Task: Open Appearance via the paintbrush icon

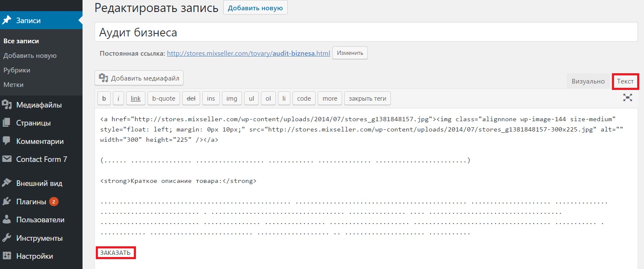Action: pyautogui.click(x=7, y=183)
